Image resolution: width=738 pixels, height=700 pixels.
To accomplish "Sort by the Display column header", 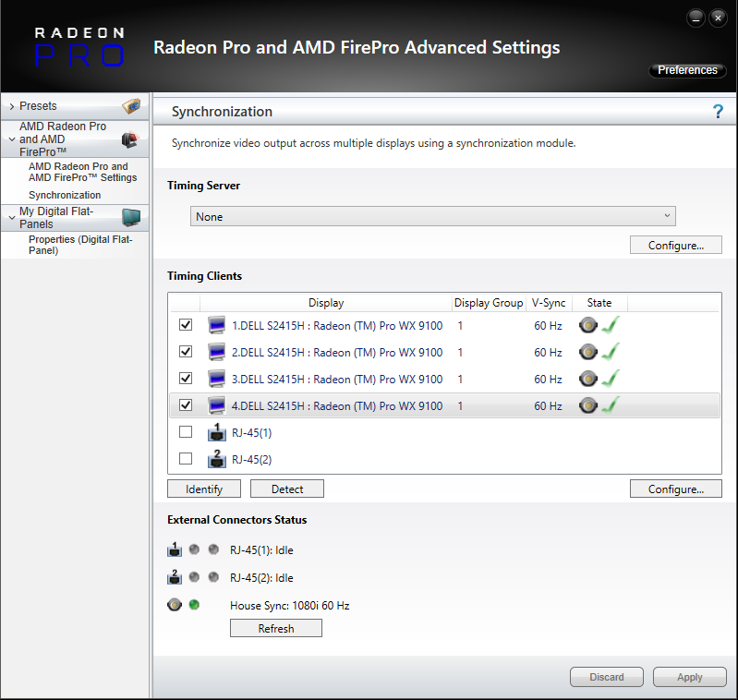I will point(326,303).
